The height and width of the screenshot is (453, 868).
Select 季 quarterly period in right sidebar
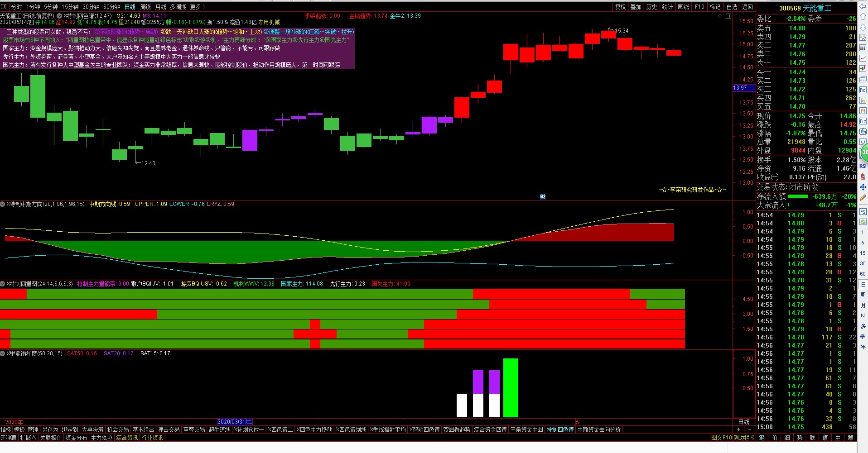tap(863, 336)
